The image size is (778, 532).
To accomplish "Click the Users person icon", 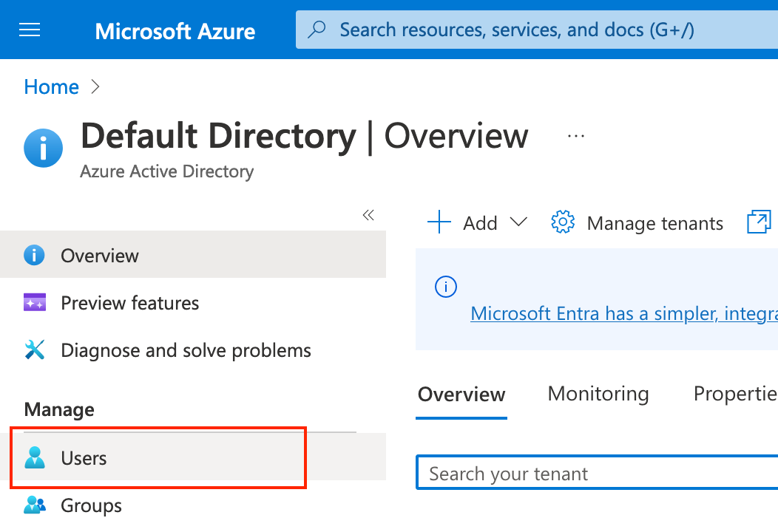I will [35, 457].
